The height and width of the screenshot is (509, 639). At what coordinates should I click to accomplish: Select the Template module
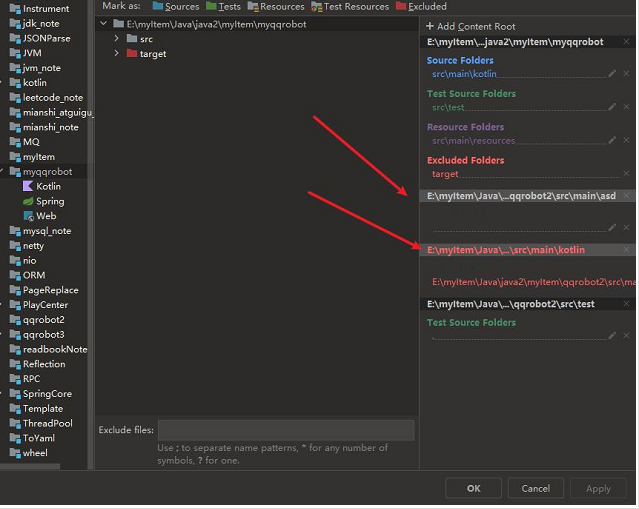pos(36,408)
